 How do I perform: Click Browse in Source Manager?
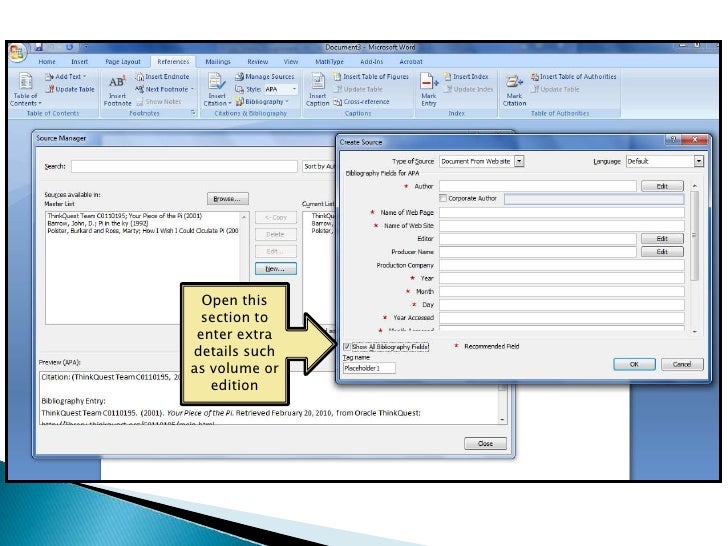228,199
